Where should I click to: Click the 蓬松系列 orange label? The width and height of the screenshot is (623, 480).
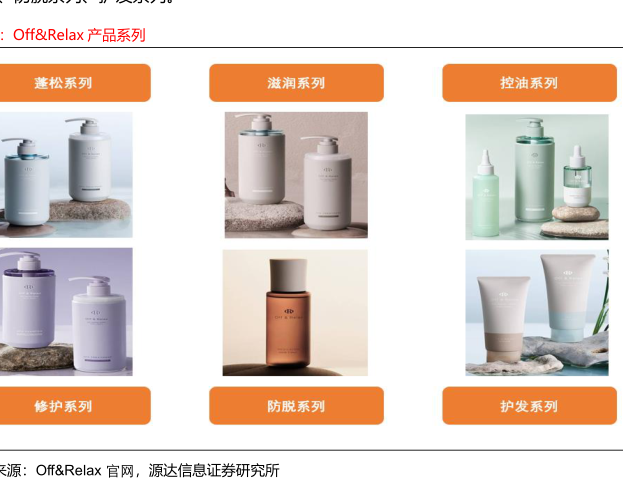pyautogui.click(x=75, y=83)
